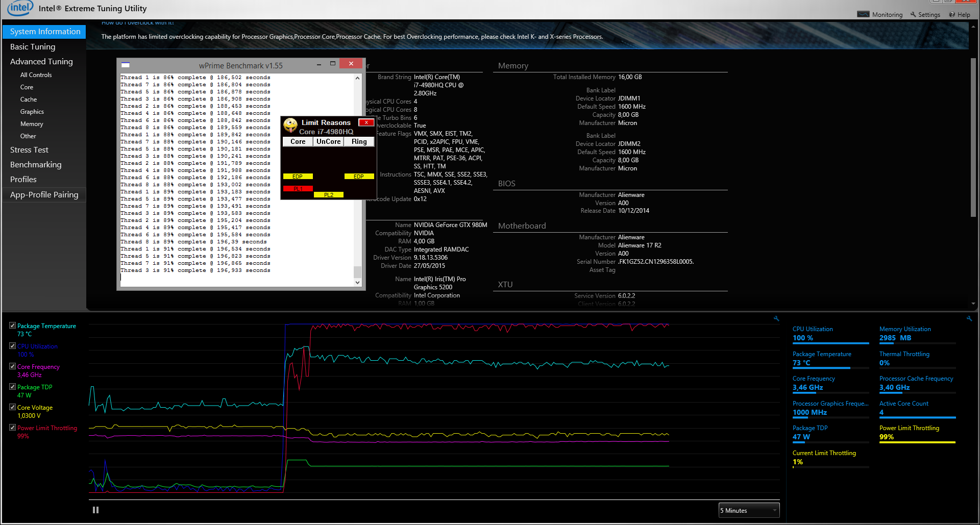980x525 pixels.
Task: Click the Monitoring graph icon
Action: pos(863,14)
